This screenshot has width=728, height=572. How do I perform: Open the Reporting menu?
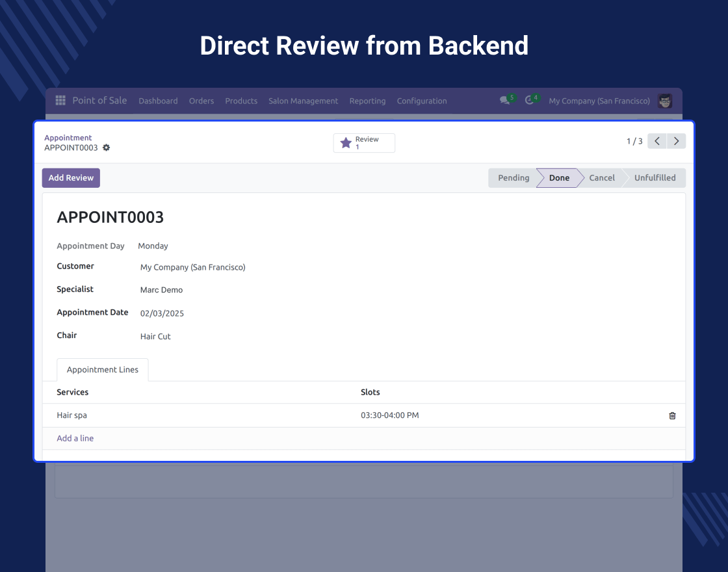[367, 101]
